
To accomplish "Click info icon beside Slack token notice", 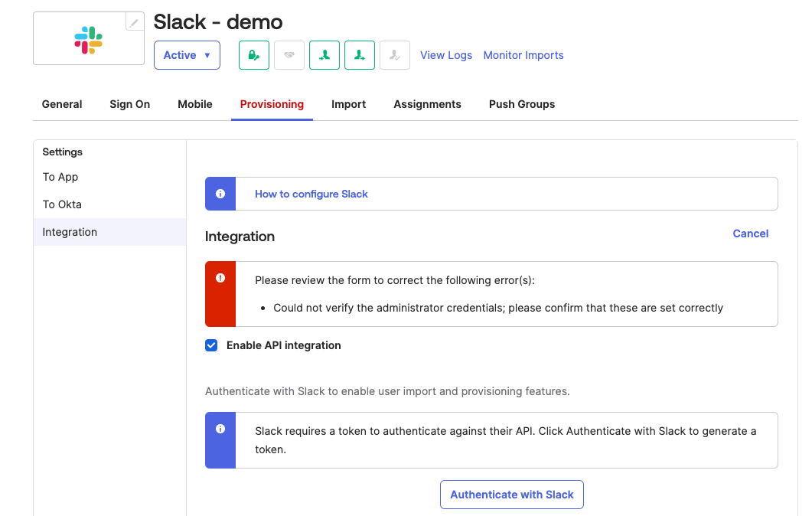I will (220, 429).
